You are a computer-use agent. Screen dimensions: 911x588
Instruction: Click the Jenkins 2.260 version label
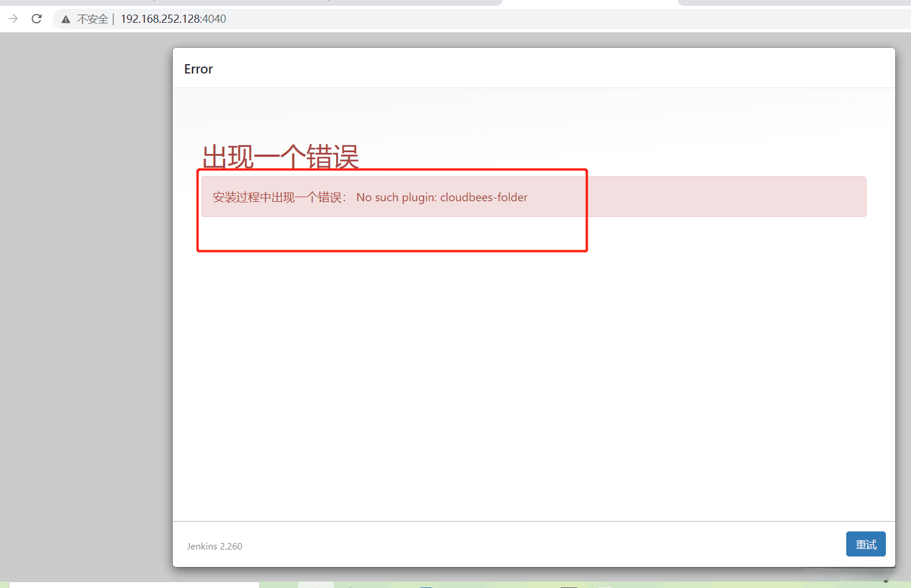tap(214, 546)
